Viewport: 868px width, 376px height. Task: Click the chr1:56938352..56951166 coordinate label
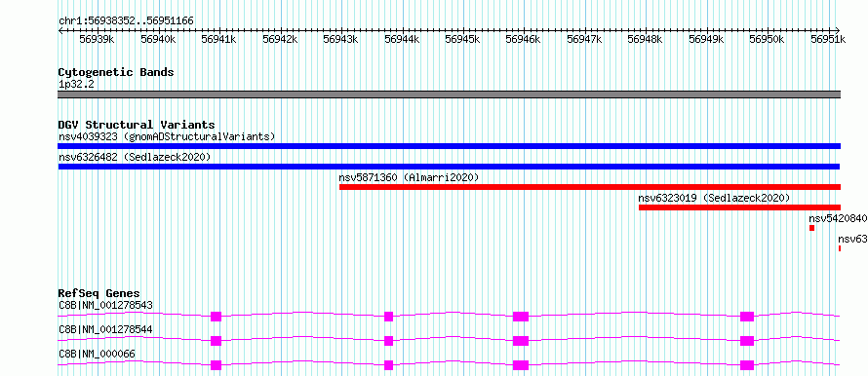pos(126,21)
